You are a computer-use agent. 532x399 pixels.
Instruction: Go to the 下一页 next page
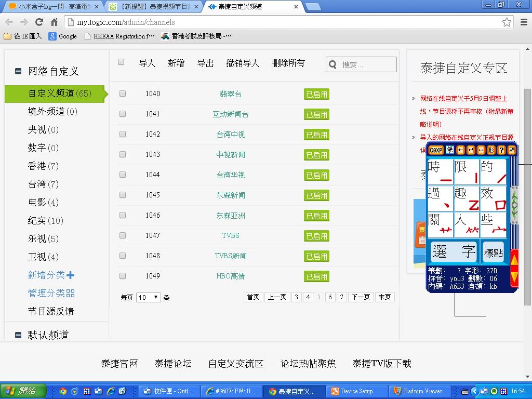coord(361,297)
